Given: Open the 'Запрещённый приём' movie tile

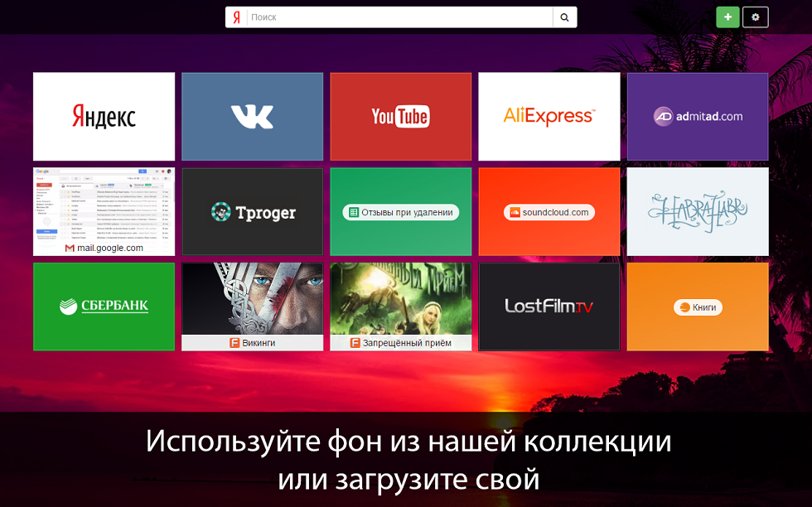Looking at the screenshot, I should click(400, 298).
